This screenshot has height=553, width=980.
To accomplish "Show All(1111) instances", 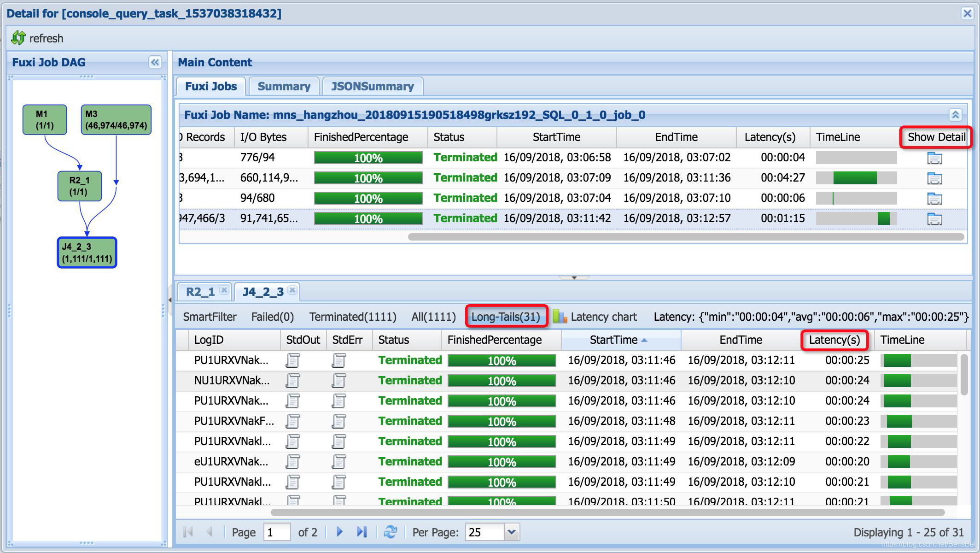I will click(433, 317).
